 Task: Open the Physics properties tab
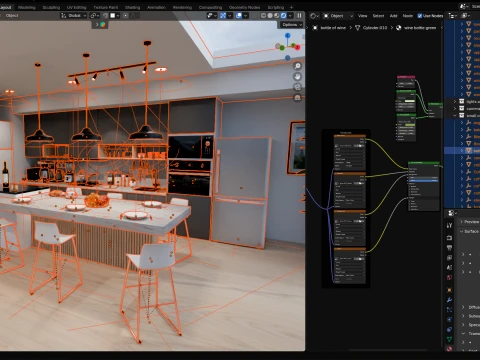[449, 319]
